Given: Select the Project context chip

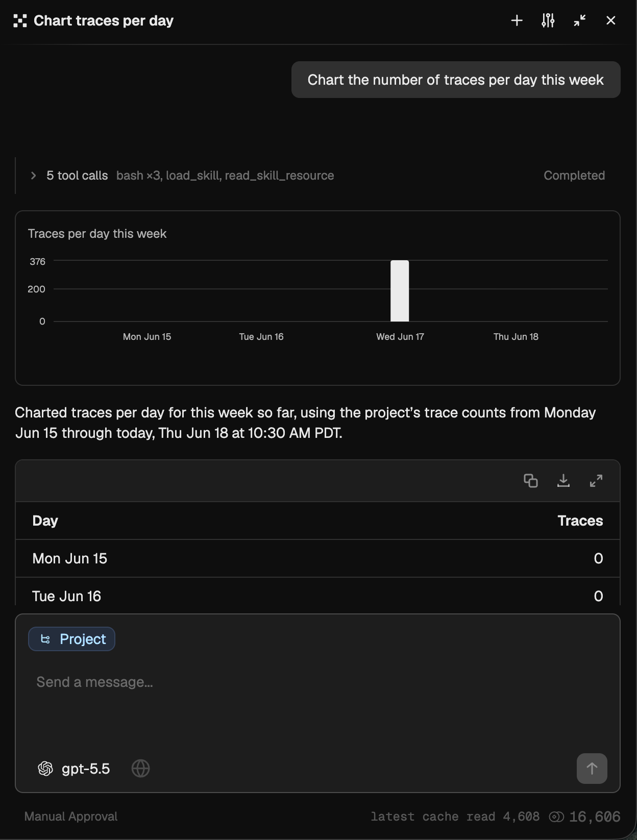Looking at the screenshot, I should click(x=71, y=639).
